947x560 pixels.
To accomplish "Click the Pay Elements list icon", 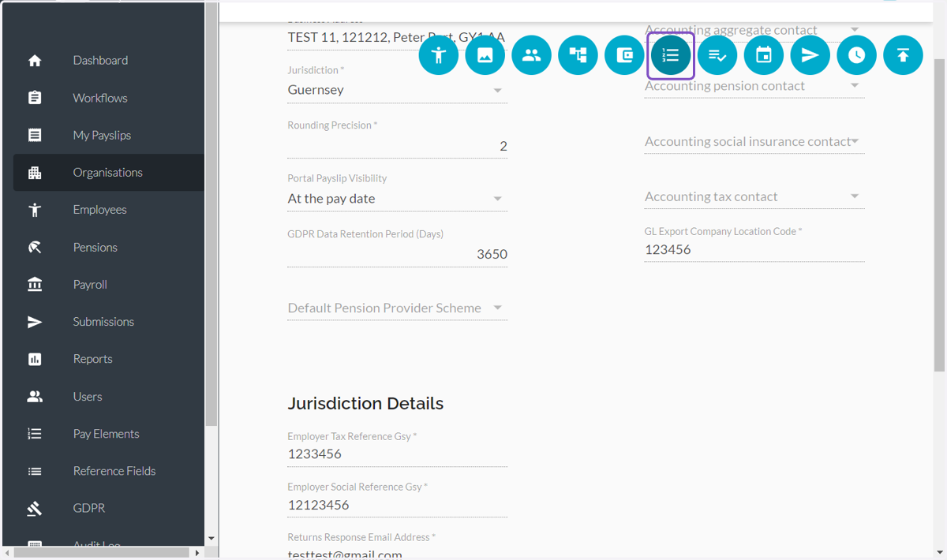I will pos(35,434).
